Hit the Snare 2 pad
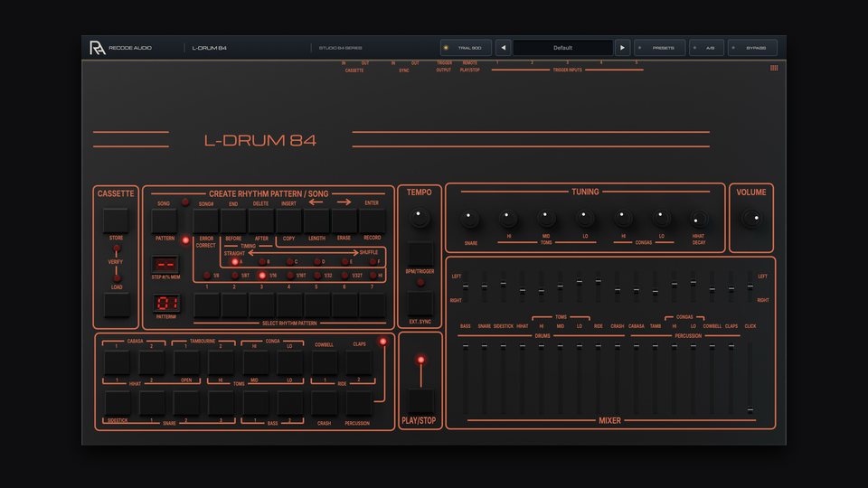Image resolution: width=868 pixels, height=488 pixels. click(186, 404)
